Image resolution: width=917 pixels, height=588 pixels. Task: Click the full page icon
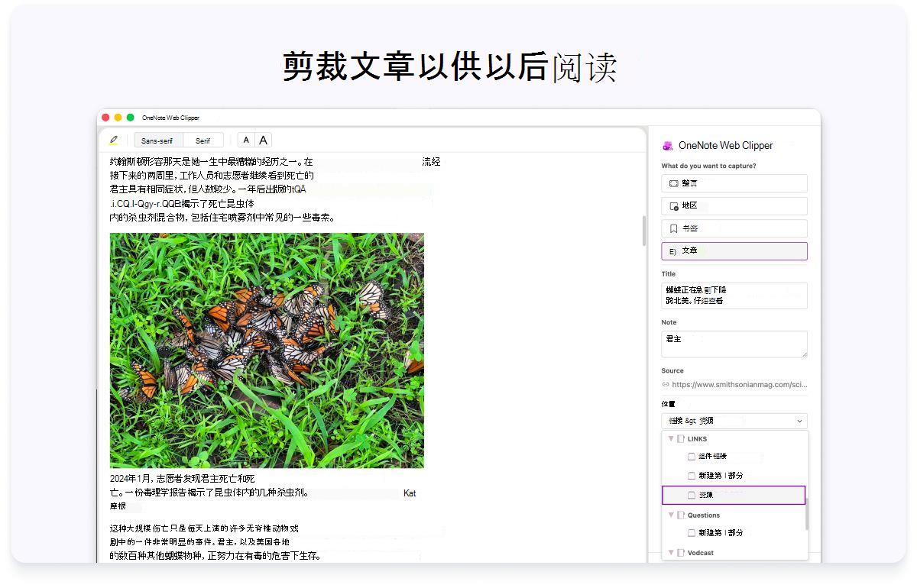pos(673,183)
